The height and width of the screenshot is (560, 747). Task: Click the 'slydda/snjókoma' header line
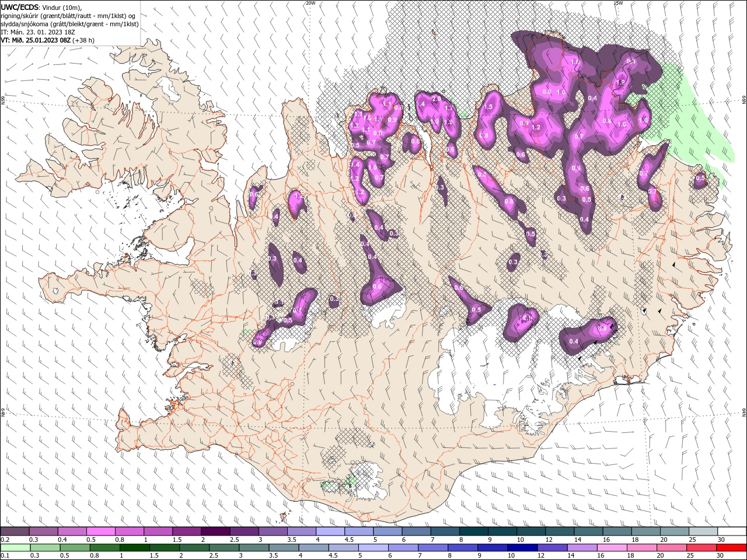point(68,24)
